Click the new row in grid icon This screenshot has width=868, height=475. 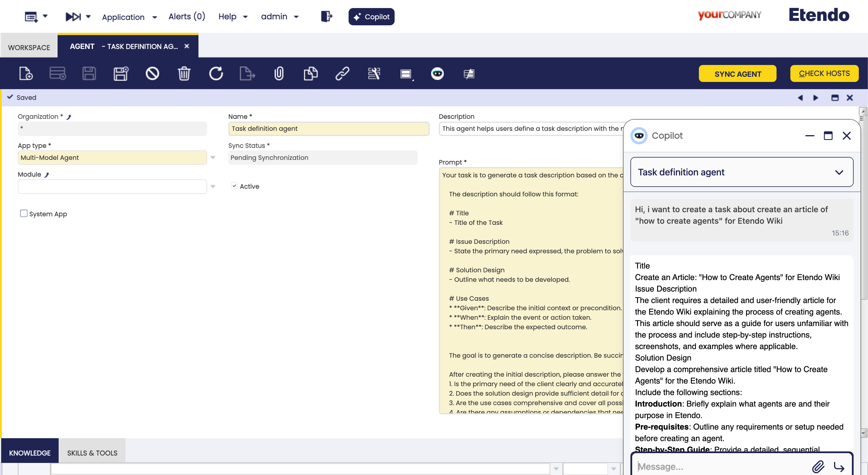click(58, 73)
